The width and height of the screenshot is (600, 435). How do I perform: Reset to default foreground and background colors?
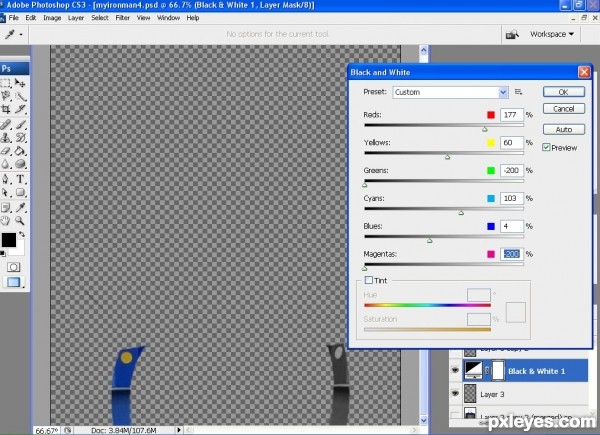click(3, 253)
